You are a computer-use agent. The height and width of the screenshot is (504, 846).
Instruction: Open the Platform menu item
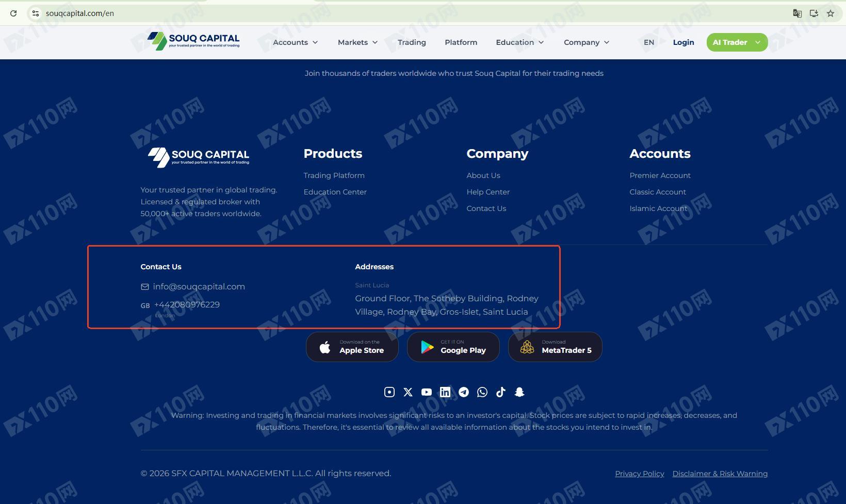coord(461,42)
